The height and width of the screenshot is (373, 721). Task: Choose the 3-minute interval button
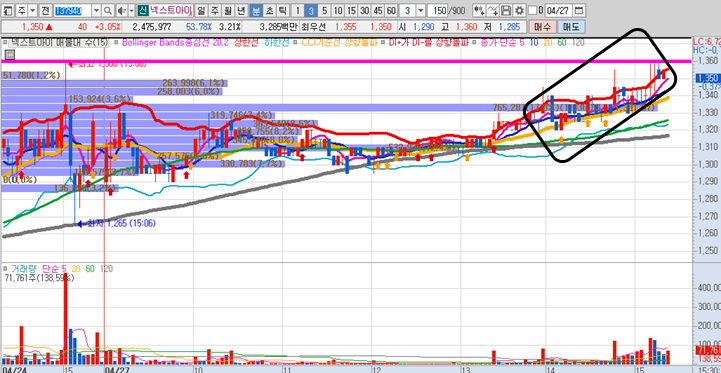[x=311, y=10]
